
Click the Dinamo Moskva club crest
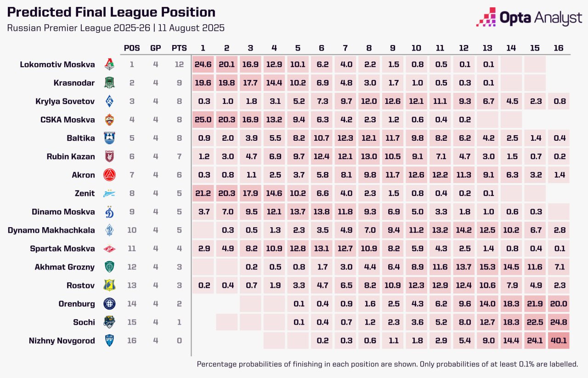point(109,212)
